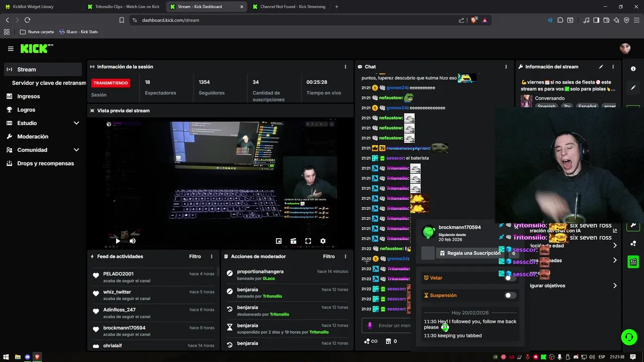Toggle the Suspensión switch in user card
The width and height of the screenshot is (644, 362).
point(510,295)
